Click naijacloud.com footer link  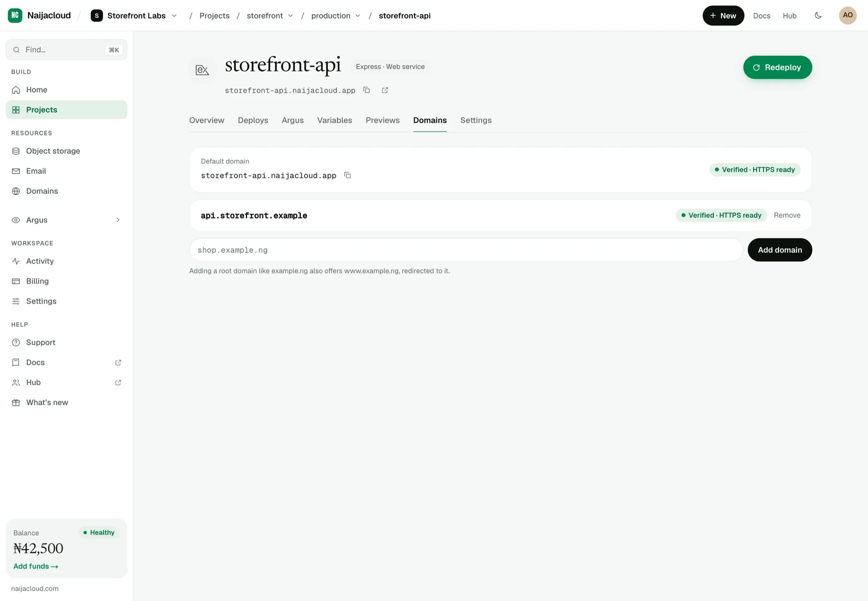point(35,588)
